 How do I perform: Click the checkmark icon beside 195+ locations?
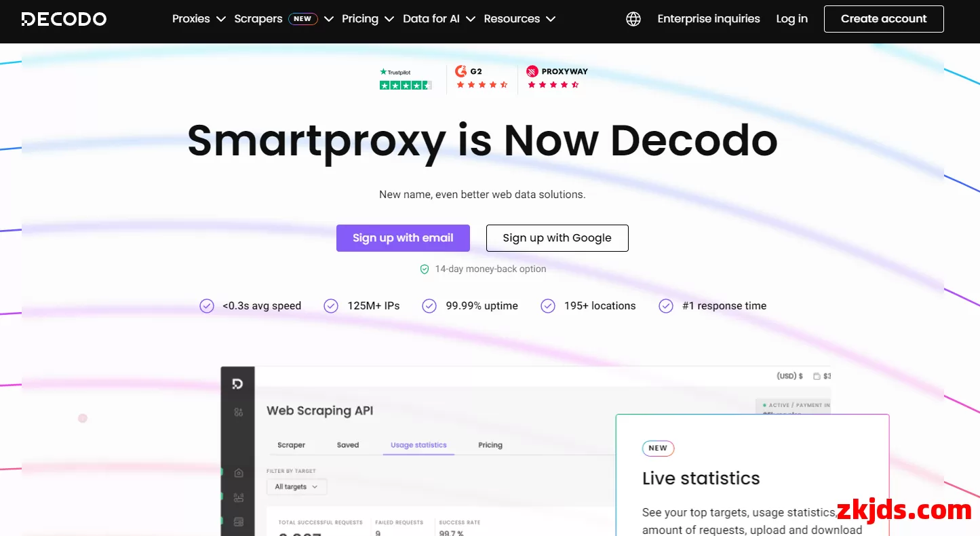coord(548,306)
